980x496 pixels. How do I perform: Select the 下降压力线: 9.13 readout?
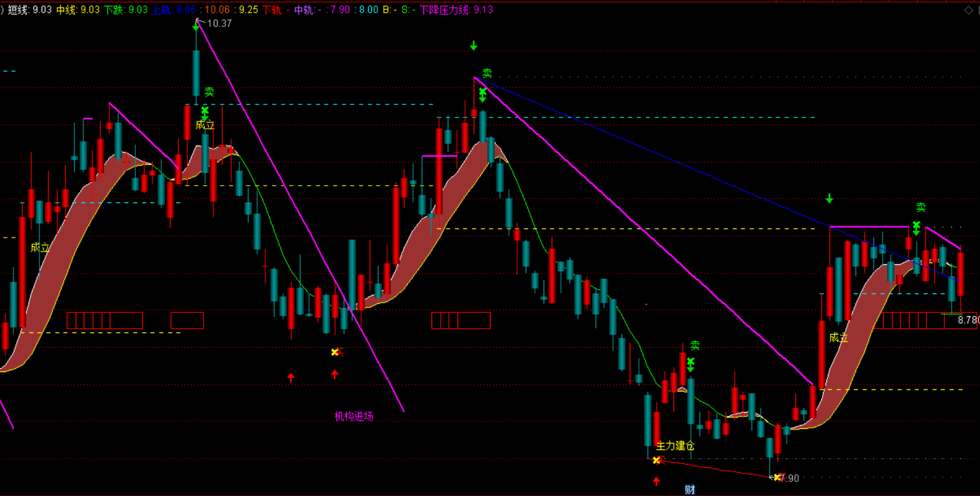click(456, 10)
